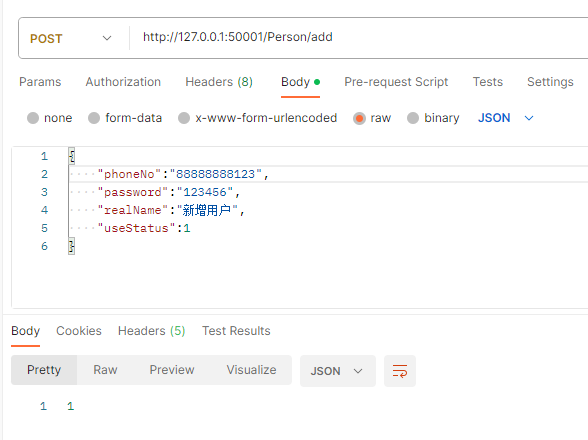Open the response JSON format dropdown

(338, 371)
